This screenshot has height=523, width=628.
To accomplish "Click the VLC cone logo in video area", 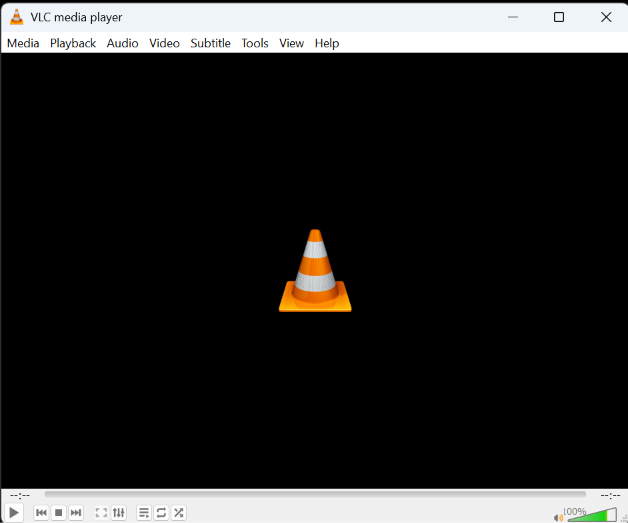I will (315, 271).
